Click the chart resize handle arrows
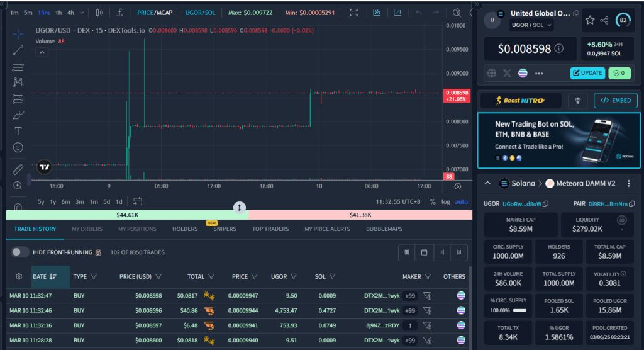The image size is (644, 350). (240, 207)
